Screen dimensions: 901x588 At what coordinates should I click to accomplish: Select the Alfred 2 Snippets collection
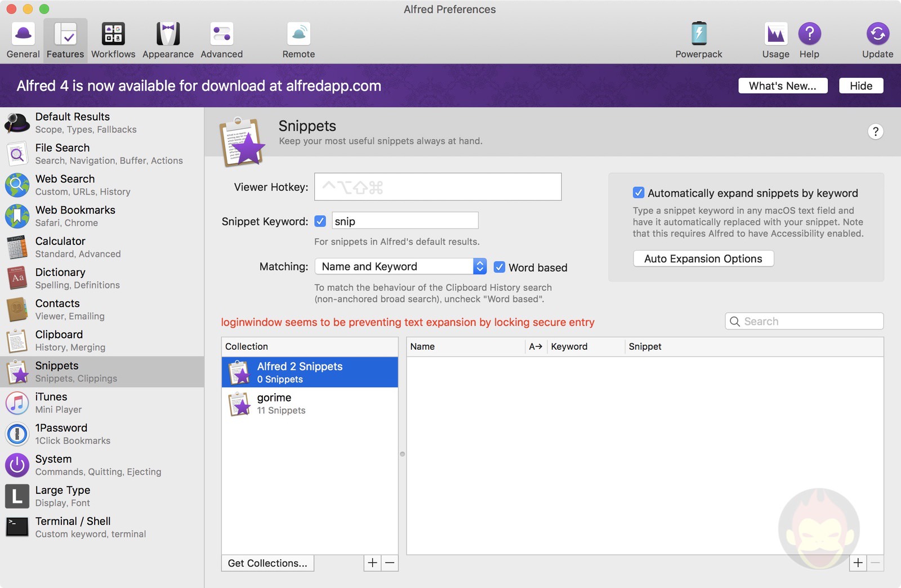pyautogui.click(x=310, y=372)
